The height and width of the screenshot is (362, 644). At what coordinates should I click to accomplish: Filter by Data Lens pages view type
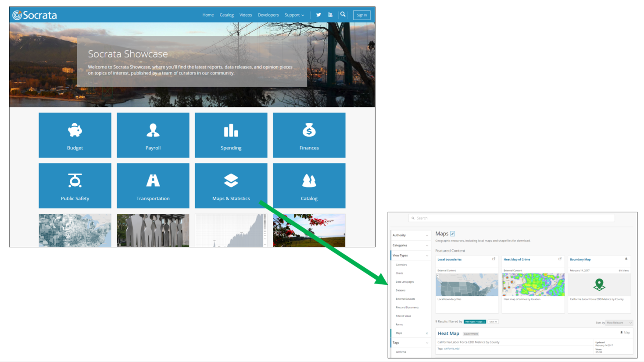pyautogui.click(x=405, y=282)
